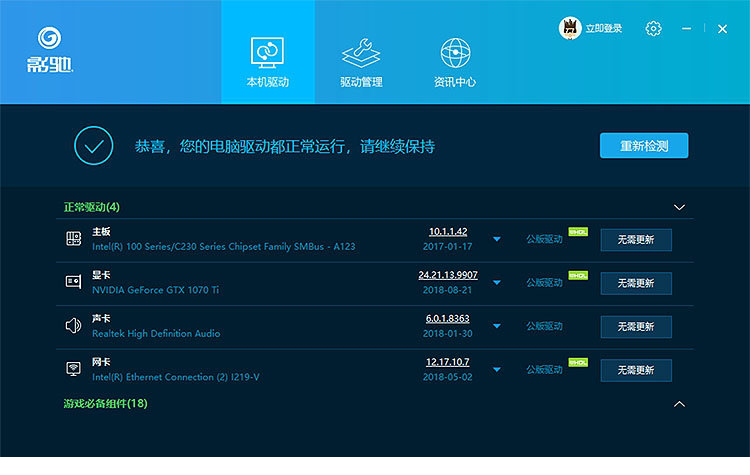Click 无需更新 button for network card

(x=636, y=370)
